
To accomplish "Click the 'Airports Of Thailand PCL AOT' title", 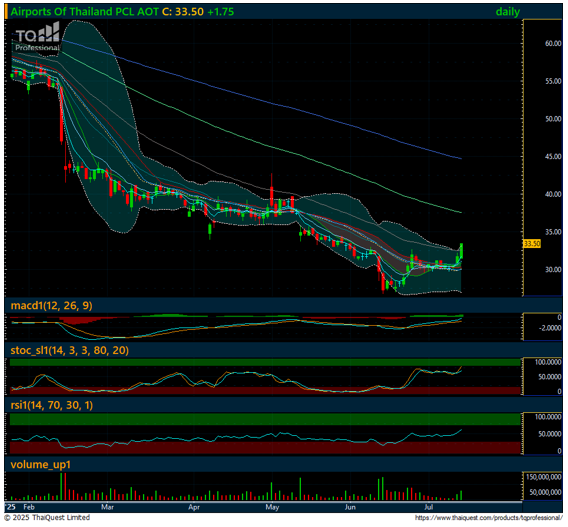I will pyautogui.click(x=84, y=12).
